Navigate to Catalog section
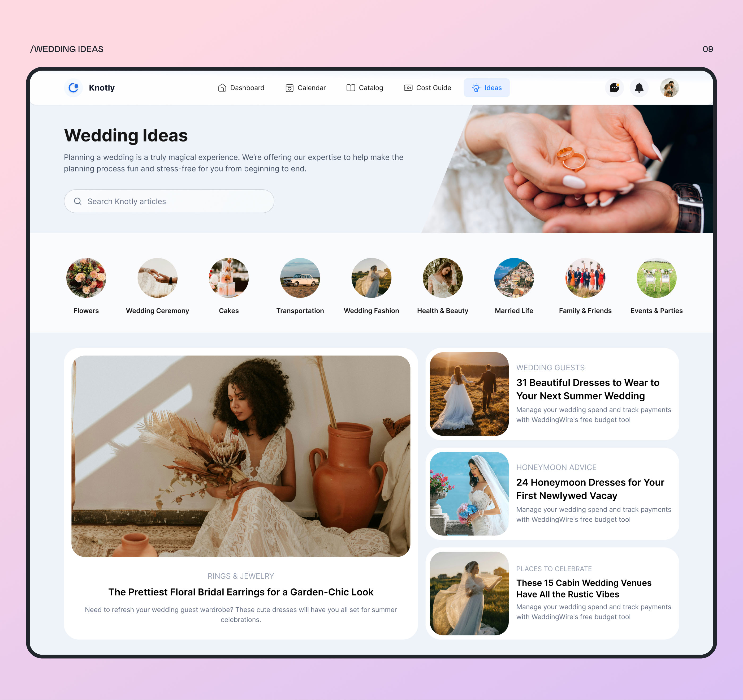The image size is (743, 700). pos(365,88)
